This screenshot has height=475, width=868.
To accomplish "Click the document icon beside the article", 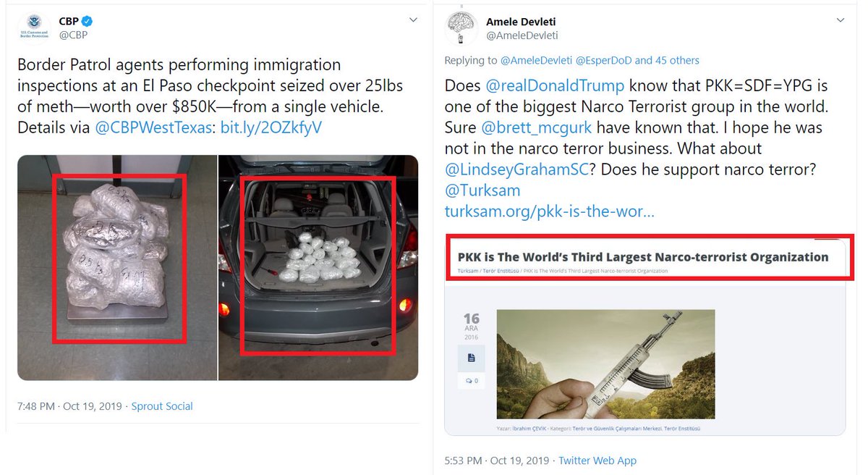I will (x=471, y=358).
